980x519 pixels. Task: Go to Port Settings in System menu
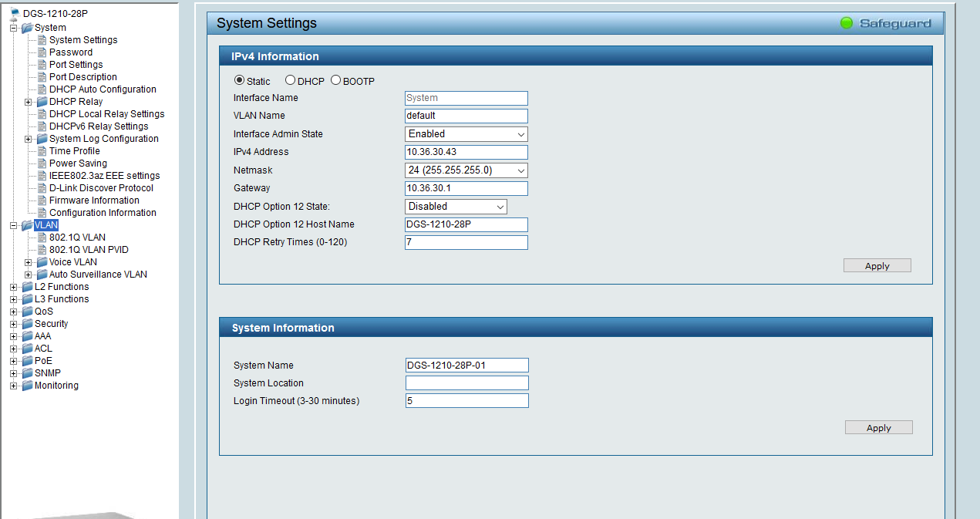(x=76, y=65)
